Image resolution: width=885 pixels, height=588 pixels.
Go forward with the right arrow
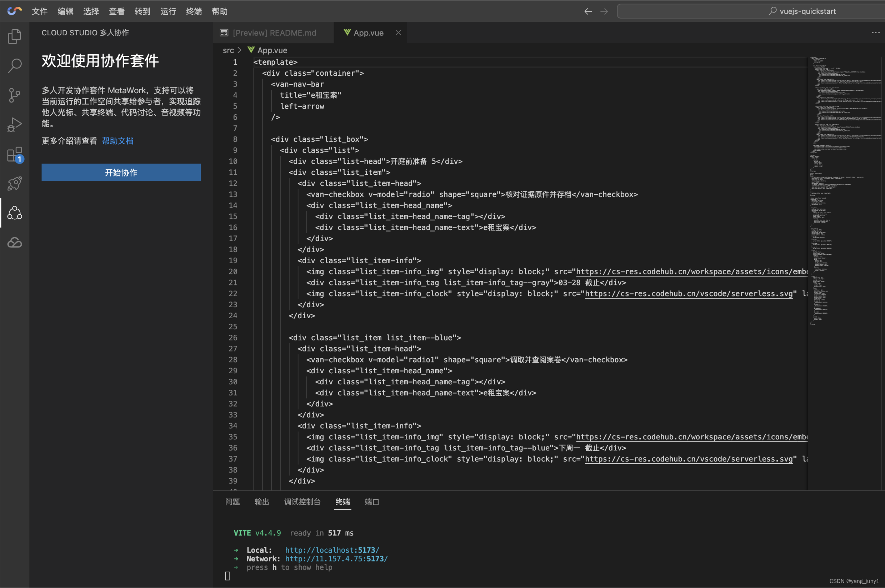(604, 11)
